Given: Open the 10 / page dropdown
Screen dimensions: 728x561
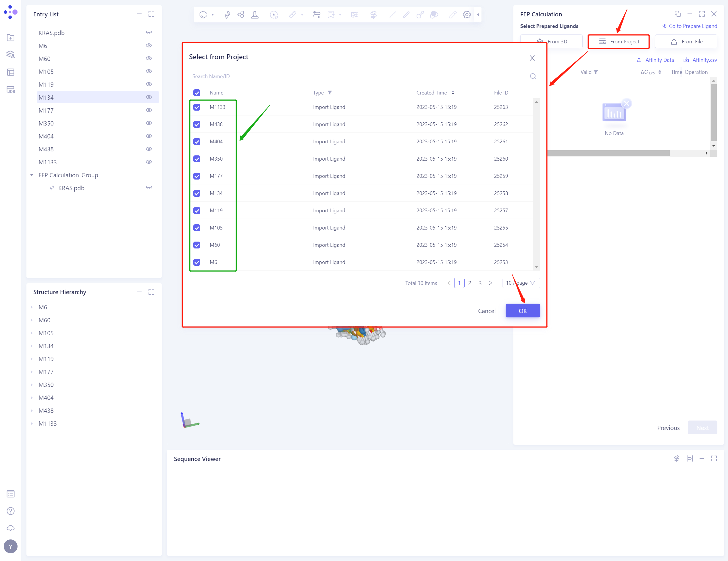Looking at the screenshot, I should (x=521, y=283).
